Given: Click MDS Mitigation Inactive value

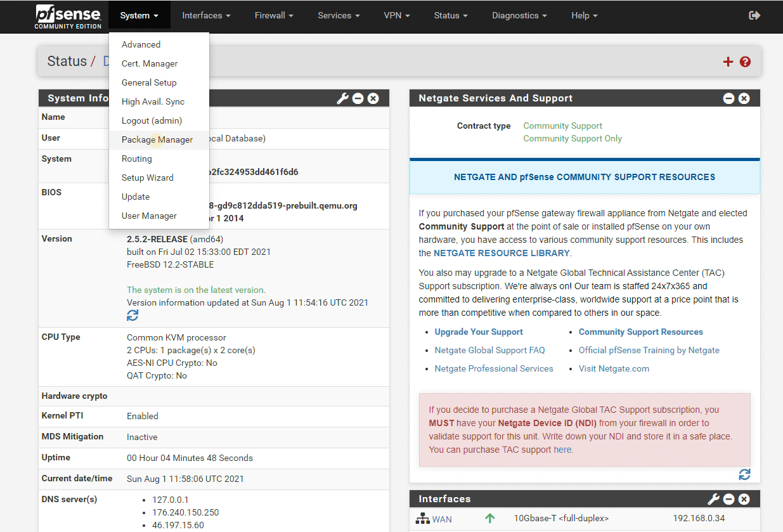Looking at the screenshot, I should pos(142,437).
